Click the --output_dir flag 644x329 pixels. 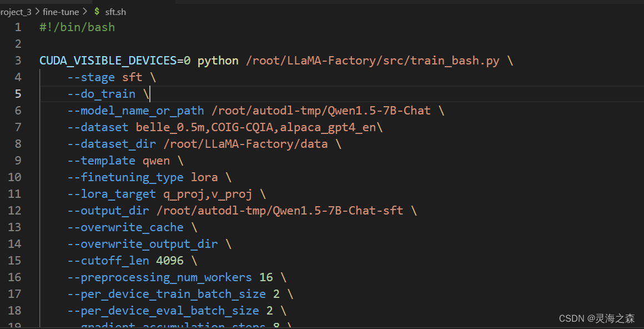tap(108, 211)
